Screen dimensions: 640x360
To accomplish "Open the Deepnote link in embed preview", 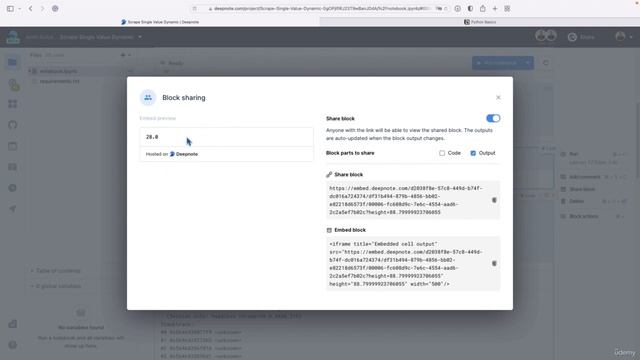I will tap(184, 154).
